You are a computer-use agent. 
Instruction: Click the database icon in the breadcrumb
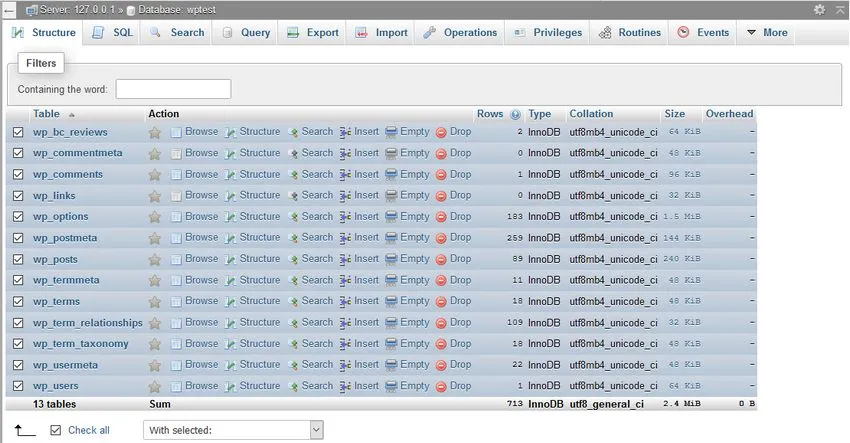(131, 10)
